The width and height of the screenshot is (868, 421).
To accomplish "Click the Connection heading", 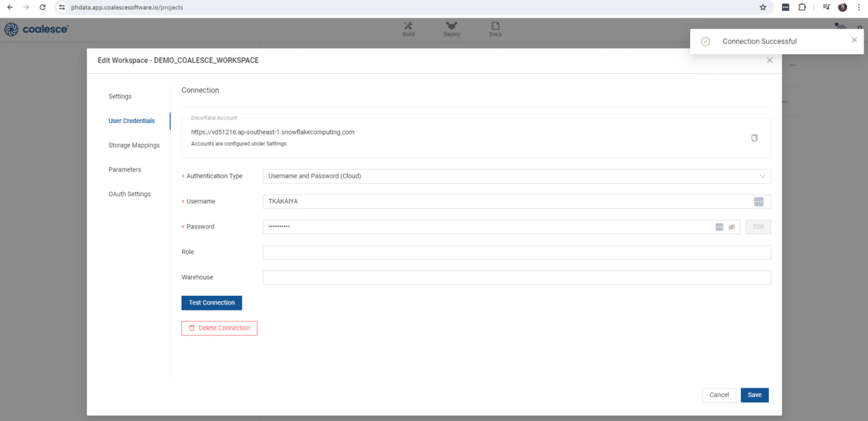I will click(200, 90).
